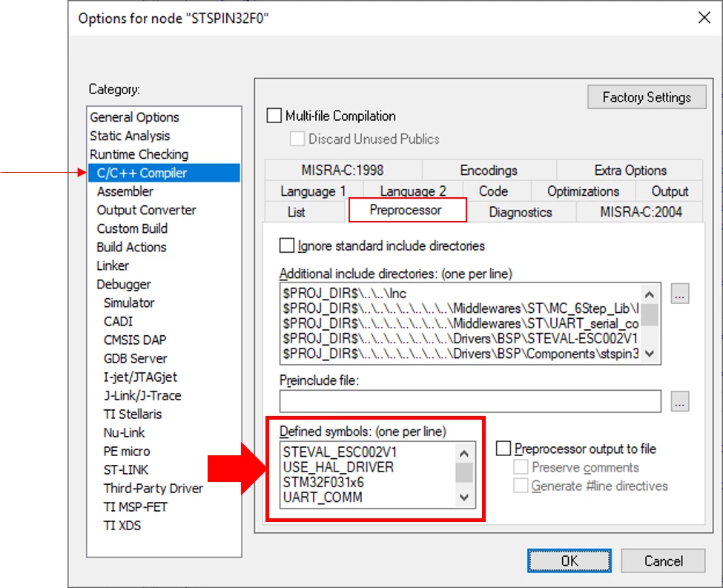Open the Diagnostics tab
This screenshot has width=723, height=588.
[x=520, y=211]
